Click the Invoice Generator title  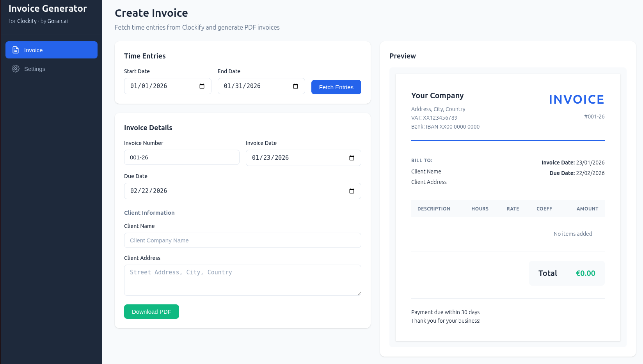(x=48, y=8)
